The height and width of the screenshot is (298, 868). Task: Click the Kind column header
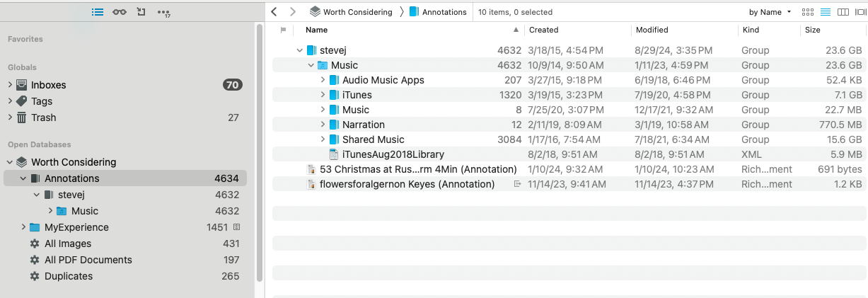751,30
